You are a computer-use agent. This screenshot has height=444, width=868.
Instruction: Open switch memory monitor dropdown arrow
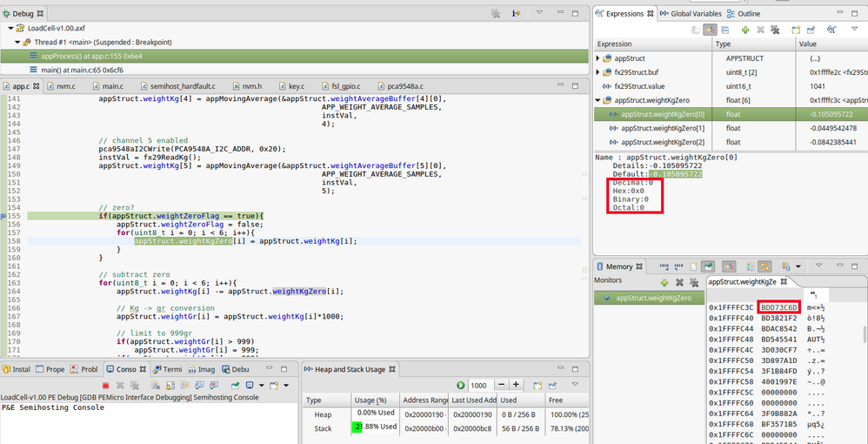pyautogui.click(x=798, y=267)
